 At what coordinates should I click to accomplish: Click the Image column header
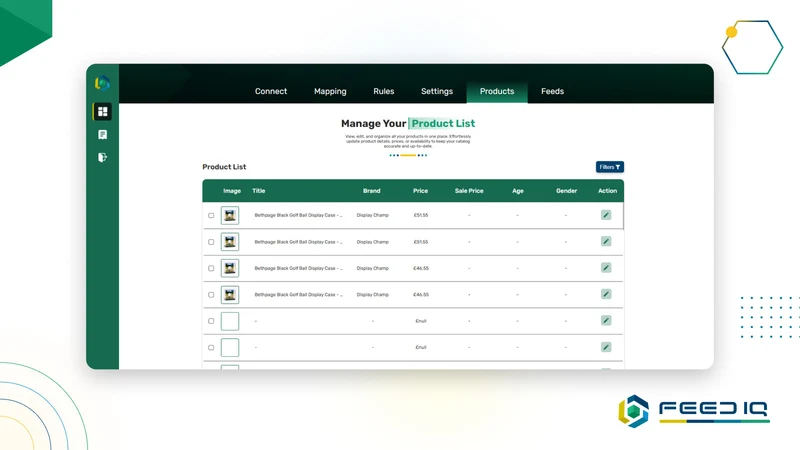pos(232,191)
